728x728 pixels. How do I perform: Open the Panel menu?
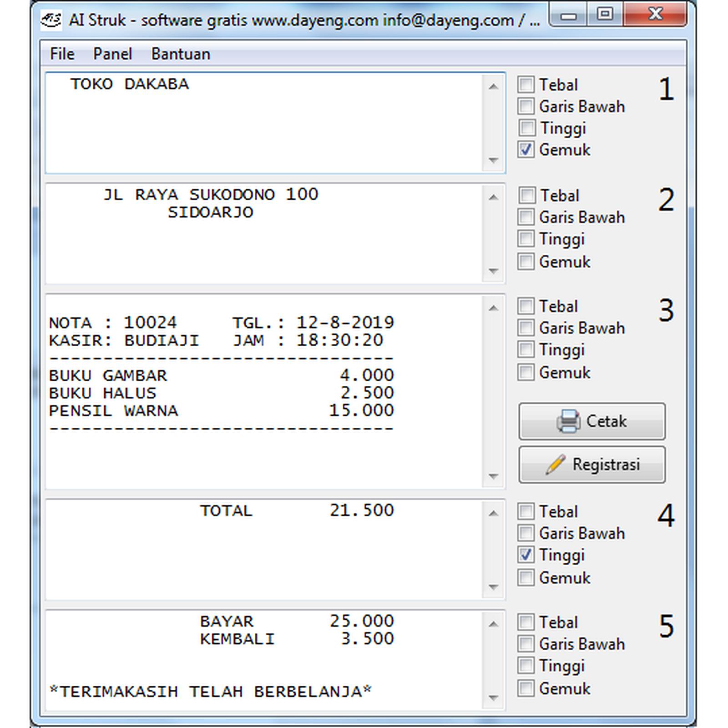(x=112, y=54)
